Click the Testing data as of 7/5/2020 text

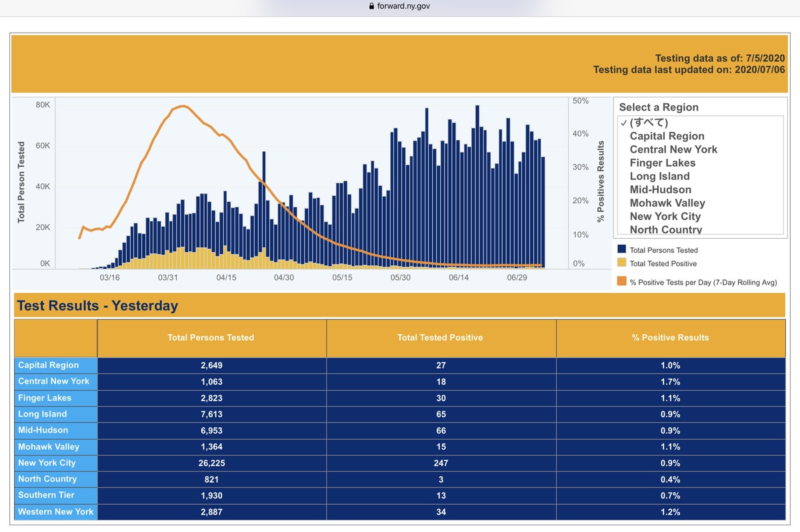pos(721,59)
